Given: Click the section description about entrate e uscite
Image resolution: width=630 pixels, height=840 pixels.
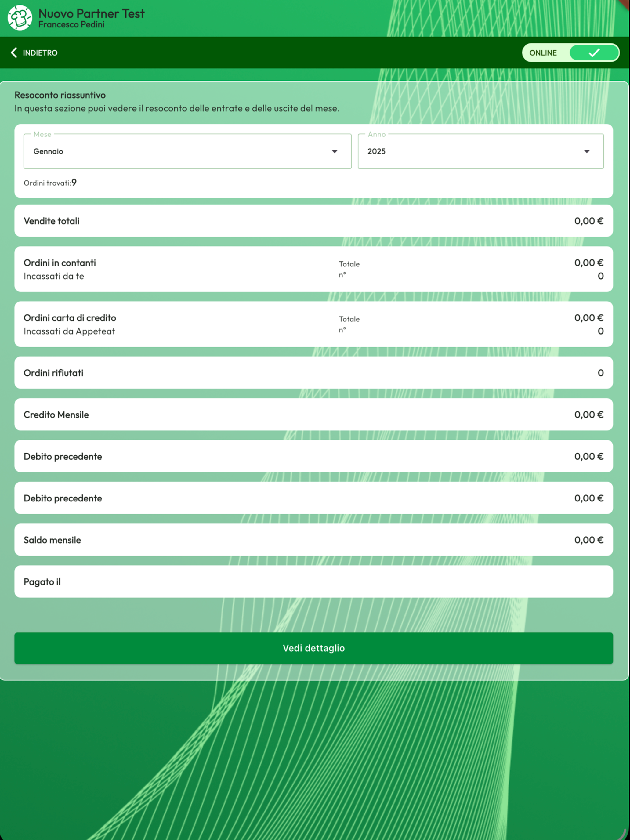Looking at the screenshot, I should coord(177,108).
